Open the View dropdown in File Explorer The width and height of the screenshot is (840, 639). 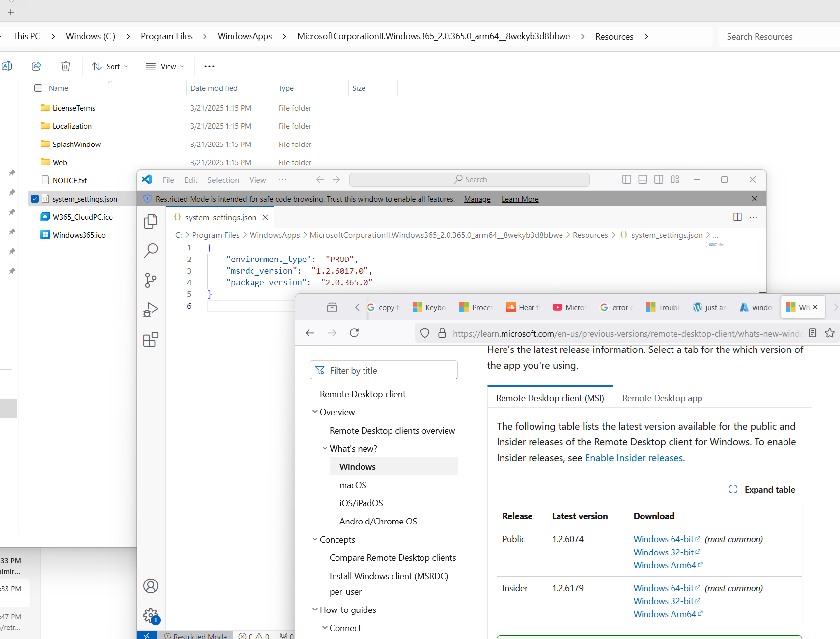coord(165,66)
